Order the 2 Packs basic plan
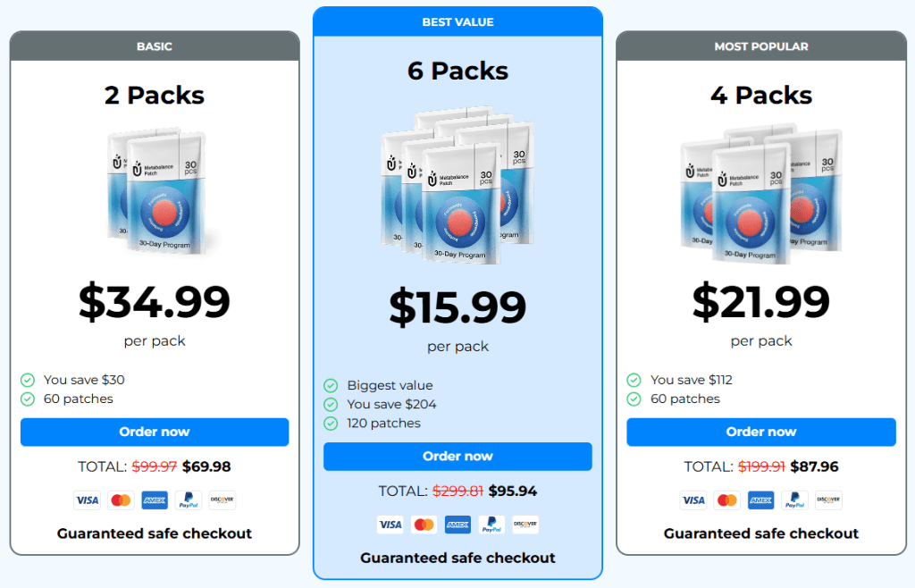The image size is (915, 588). [155, 432]
